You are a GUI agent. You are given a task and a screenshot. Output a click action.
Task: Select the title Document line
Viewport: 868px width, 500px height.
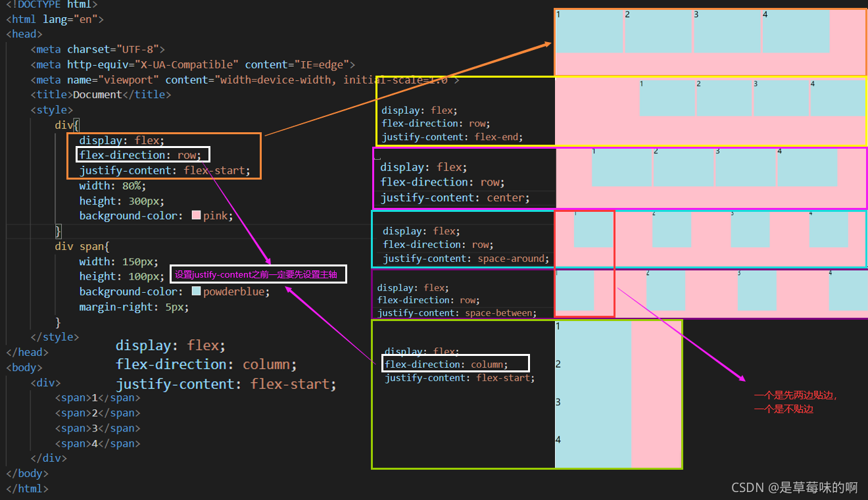tap(101, 95)
